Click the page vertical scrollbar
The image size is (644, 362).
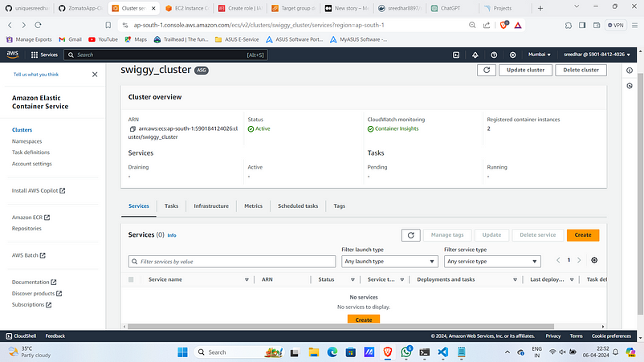tap(640, 193)
